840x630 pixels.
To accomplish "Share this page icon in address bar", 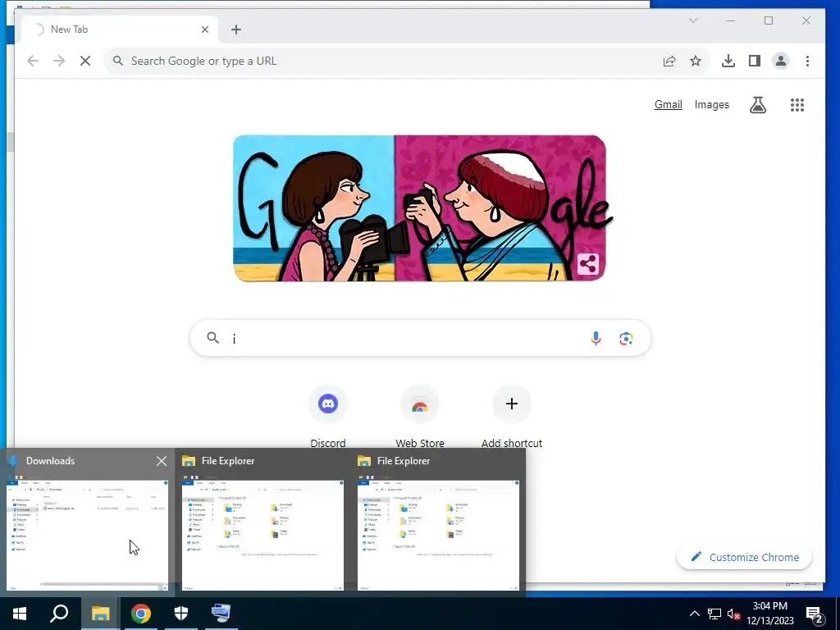I will (669, 61).
